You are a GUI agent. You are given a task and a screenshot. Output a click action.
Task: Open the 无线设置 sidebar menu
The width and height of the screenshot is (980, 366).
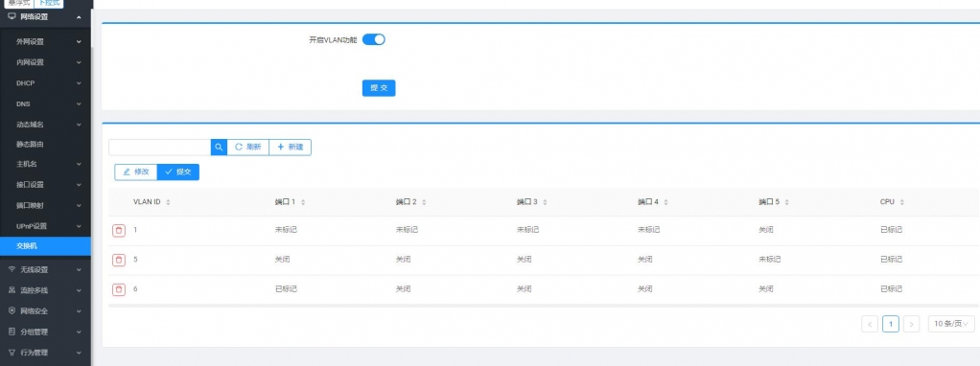46,270
